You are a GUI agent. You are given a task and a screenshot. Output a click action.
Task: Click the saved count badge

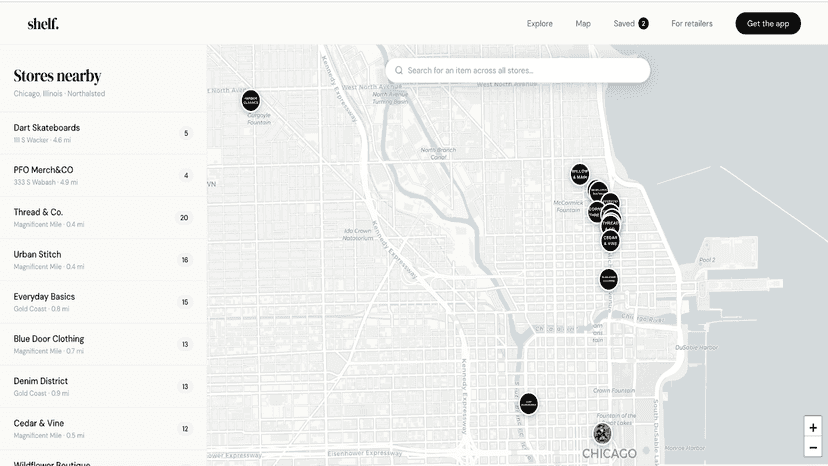pyautogui.click(x=643, y=23)
